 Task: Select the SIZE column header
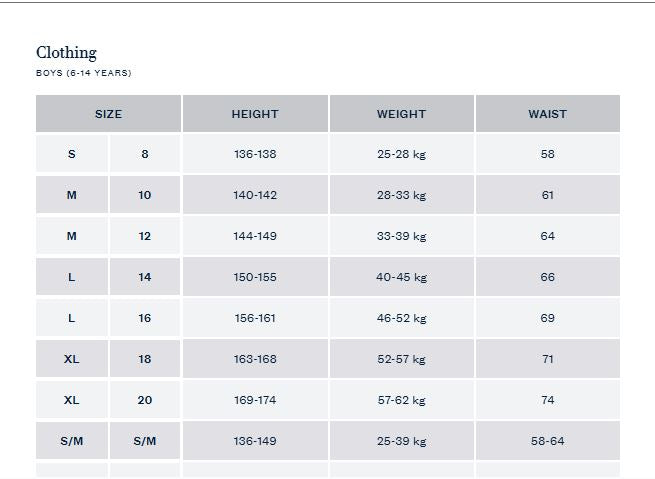click(x=108, y=114)
